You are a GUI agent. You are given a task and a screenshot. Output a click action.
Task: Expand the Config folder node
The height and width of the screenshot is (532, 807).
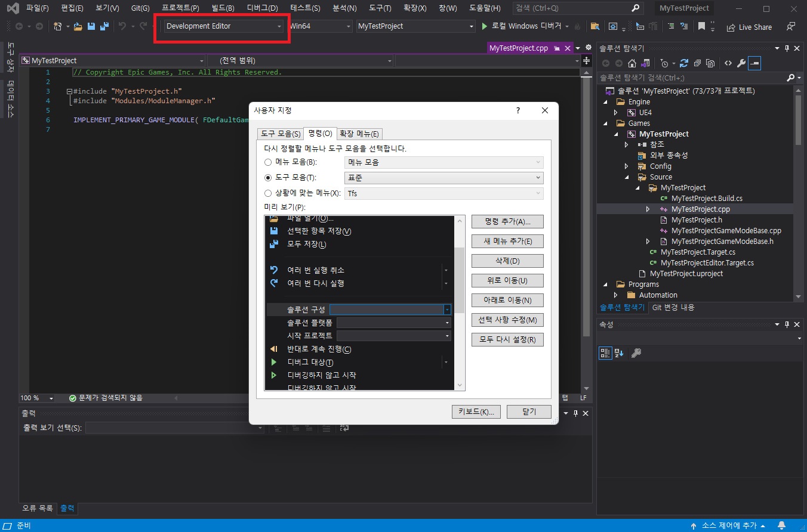[626, 166]
